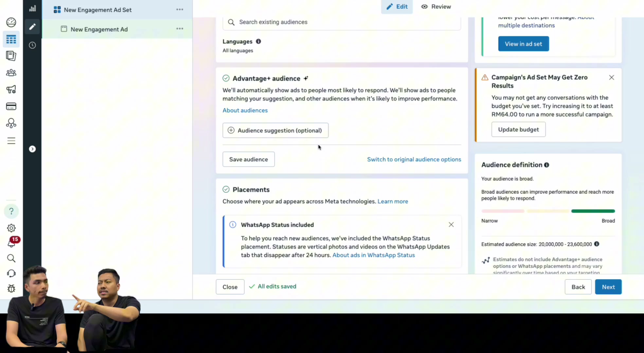Switch to the Edit tab
644x353 pixels.
tap(397, 7)
